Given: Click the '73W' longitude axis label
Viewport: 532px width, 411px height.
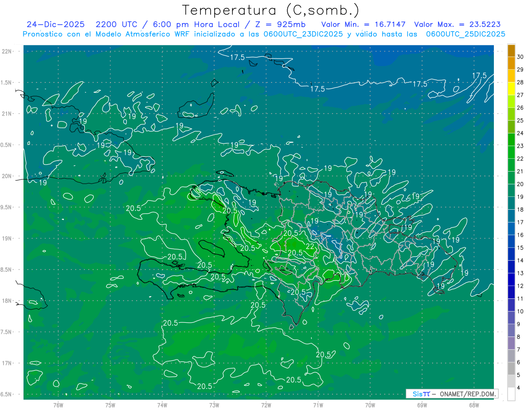Looking at the screenshot, I should coord(214,405).
